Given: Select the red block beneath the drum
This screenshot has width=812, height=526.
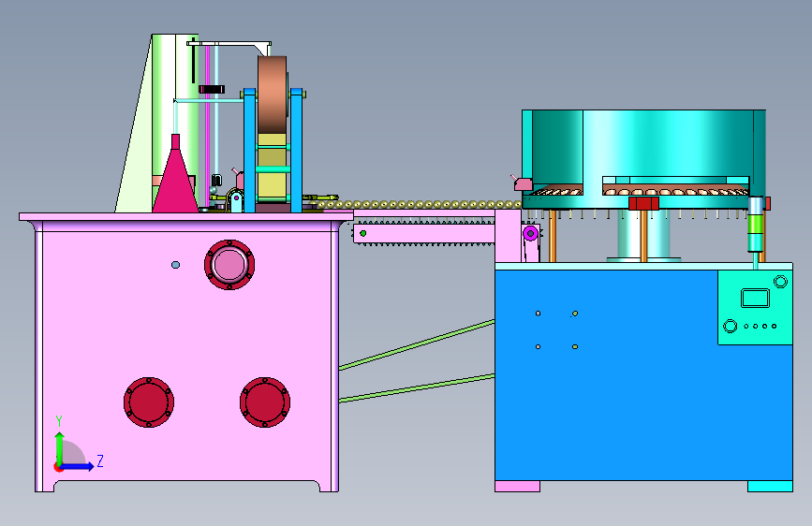Looking at the screenshot, I should pos(643,203).
